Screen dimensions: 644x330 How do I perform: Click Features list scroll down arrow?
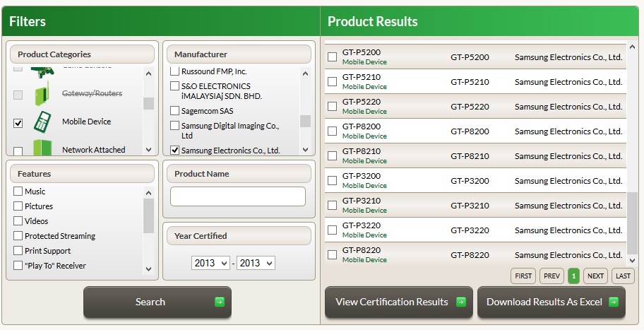(149, 269)
